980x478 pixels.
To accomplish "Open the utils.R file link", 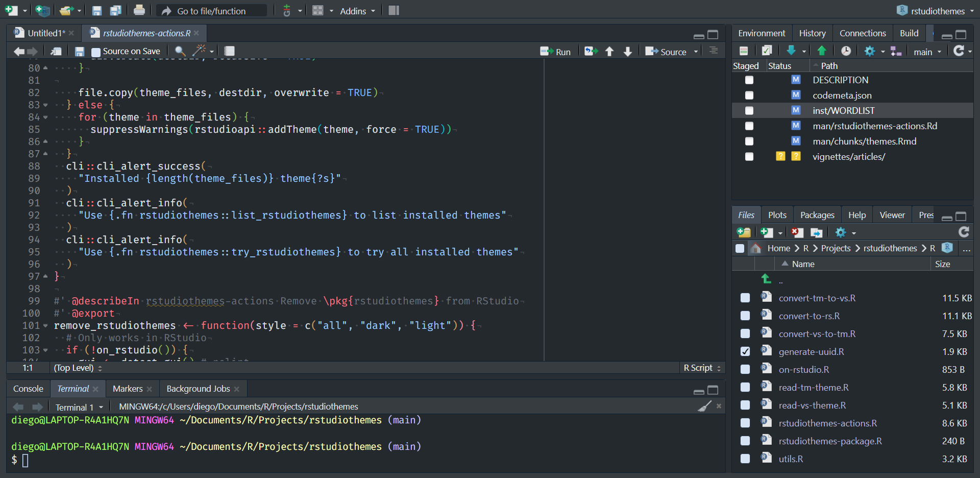I will click(791, 459).
